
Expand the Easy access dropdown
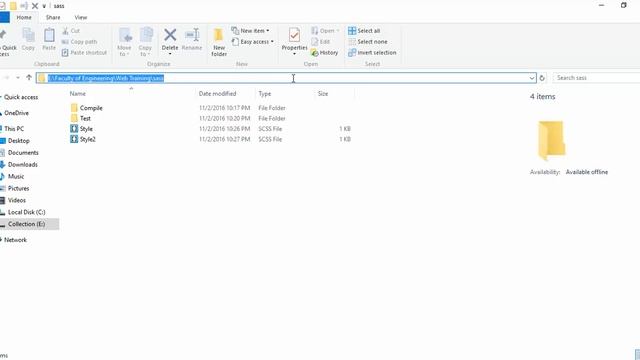coord(253,42)
